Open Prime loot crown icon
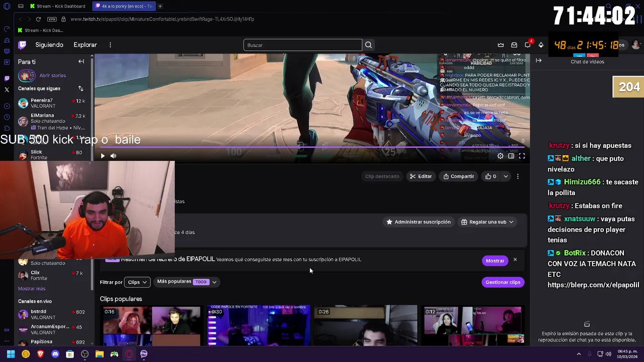This screenshot has width=644, height=362. (x=501, y=45)
